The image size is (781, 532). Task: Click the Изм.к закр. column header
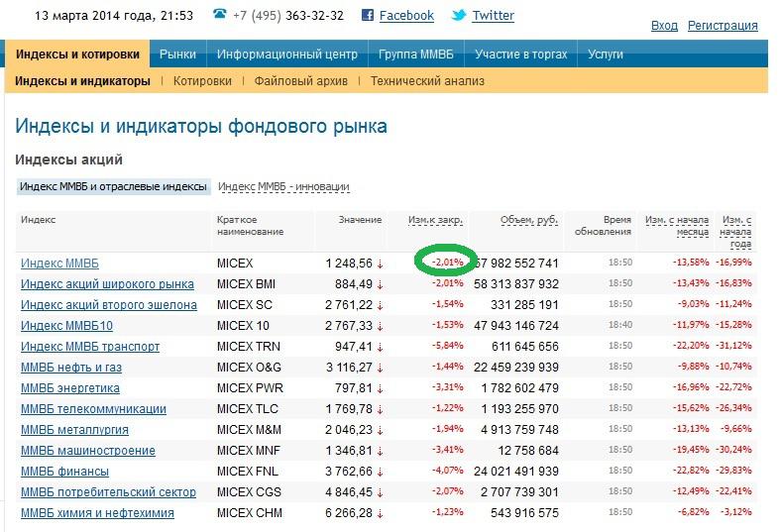pyautogui.click(x=435, y=220)
